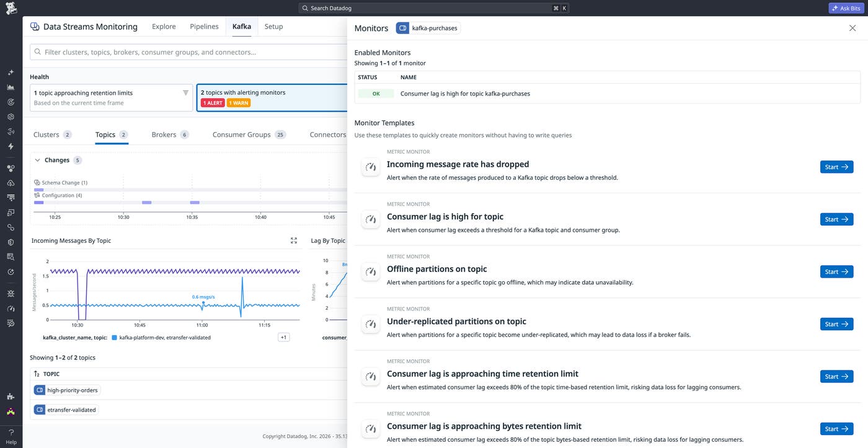Click the etransfer-validated legend entry under chart

pos(161,338)
